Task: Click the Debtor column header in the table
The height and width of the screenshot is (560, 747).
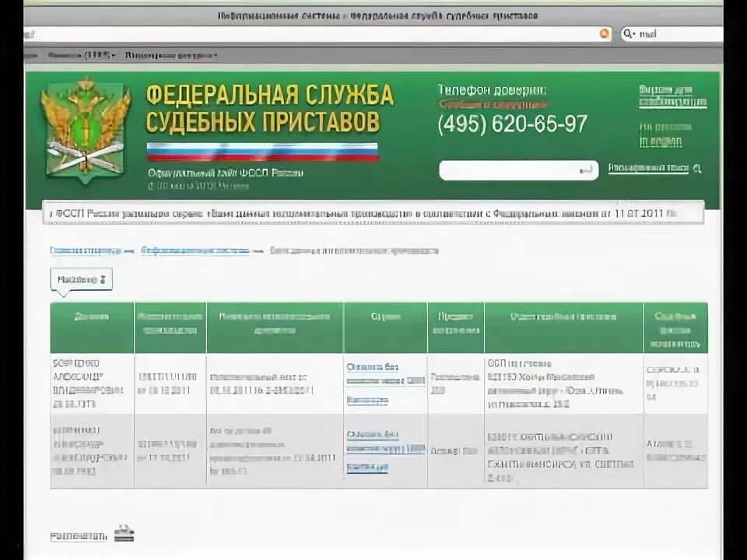Action: (92, 327)
